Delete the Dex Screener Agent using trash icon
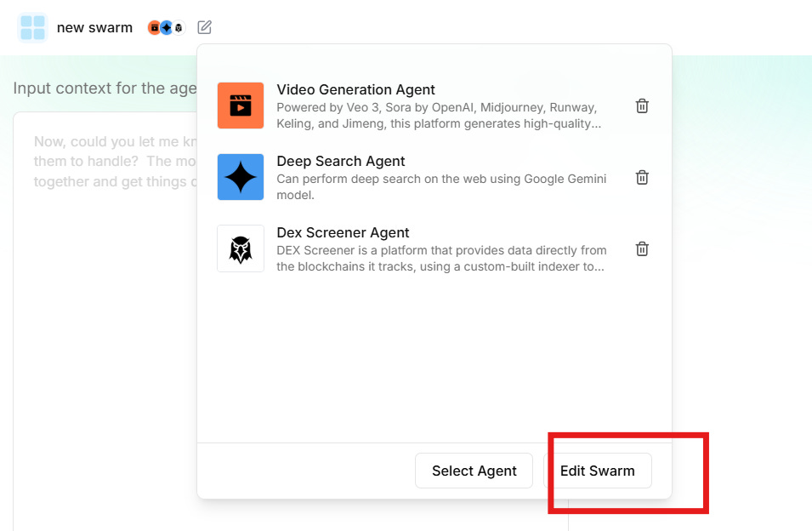The image size is (812, 531). [x=642, y=248]
